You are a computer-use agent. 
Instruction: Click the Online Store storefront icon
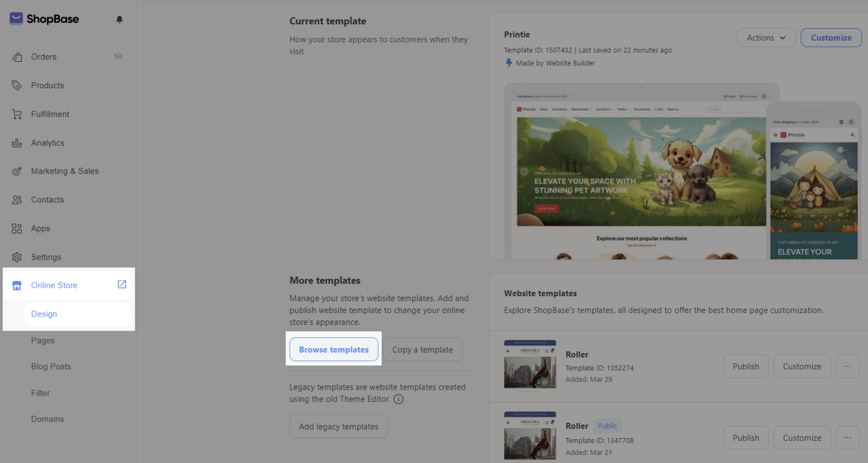tap(17, 286)
